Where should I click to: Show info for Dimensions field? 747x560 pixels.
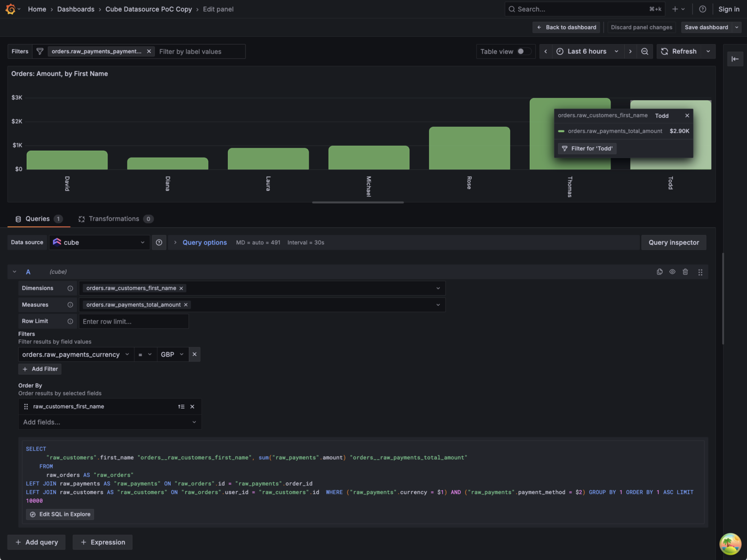coord(70,289)
